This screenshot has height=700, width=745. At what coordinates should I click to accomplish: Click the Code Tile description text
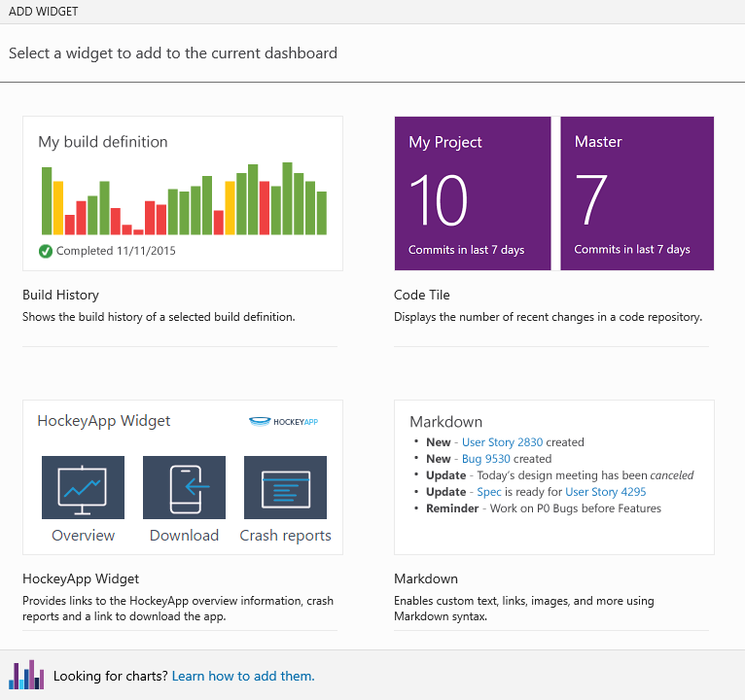[548, 317]
